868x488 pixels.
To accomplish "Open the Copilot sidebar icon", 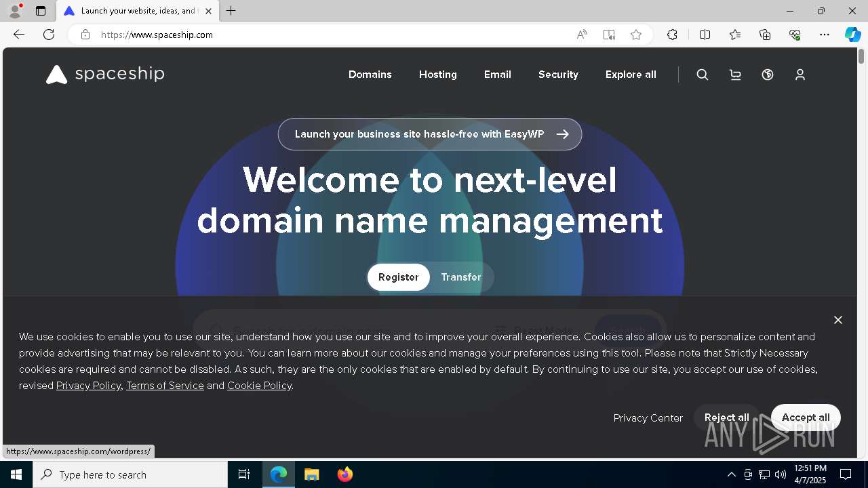I will (853, 35).
